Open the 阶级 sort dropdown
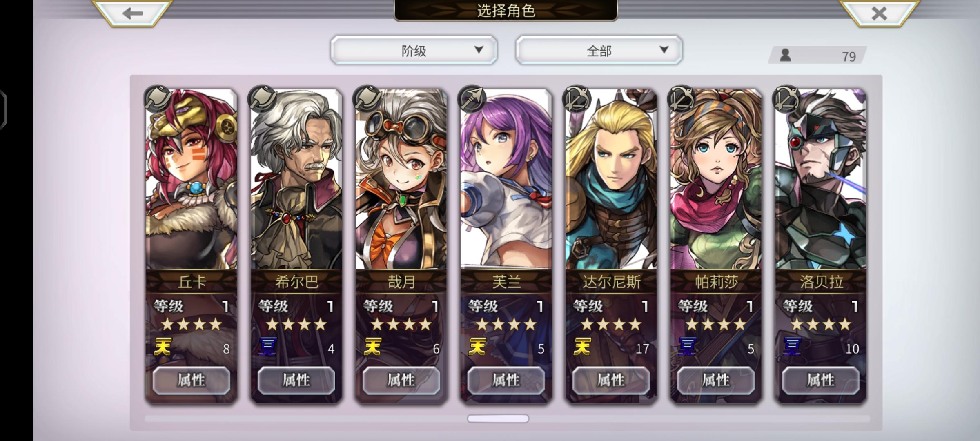Screen dimensions: 980x441 (x=414, y=50)
